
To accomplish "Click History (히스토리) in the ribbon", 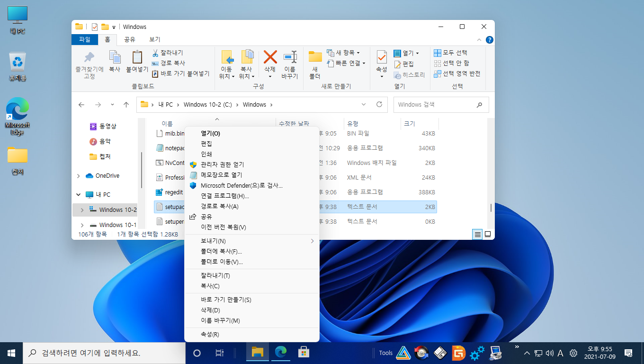I will pyautogui.click(x=409, y=74).
